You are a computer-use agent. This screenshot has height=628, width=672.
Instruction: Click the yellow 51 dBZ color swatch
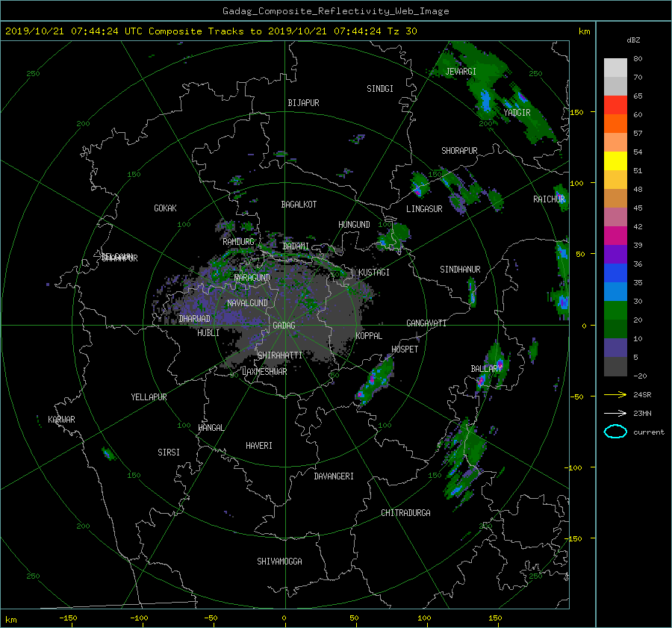[x=615, y=161]
